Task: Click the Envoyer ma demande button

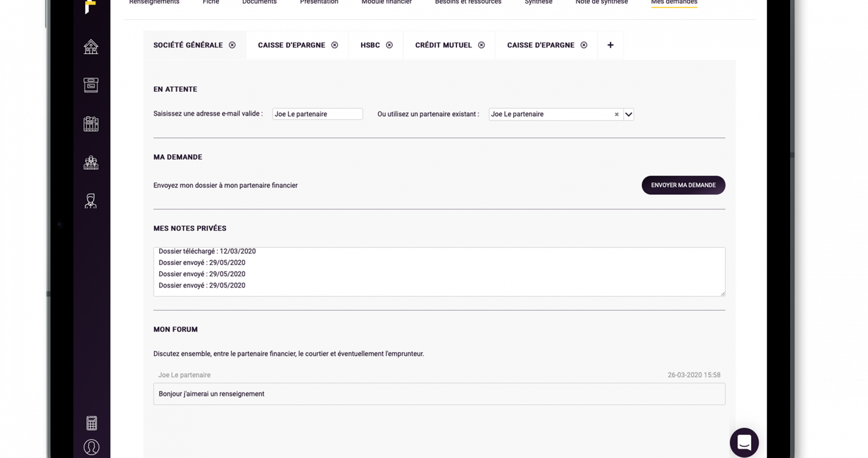Action: [683, 185]
